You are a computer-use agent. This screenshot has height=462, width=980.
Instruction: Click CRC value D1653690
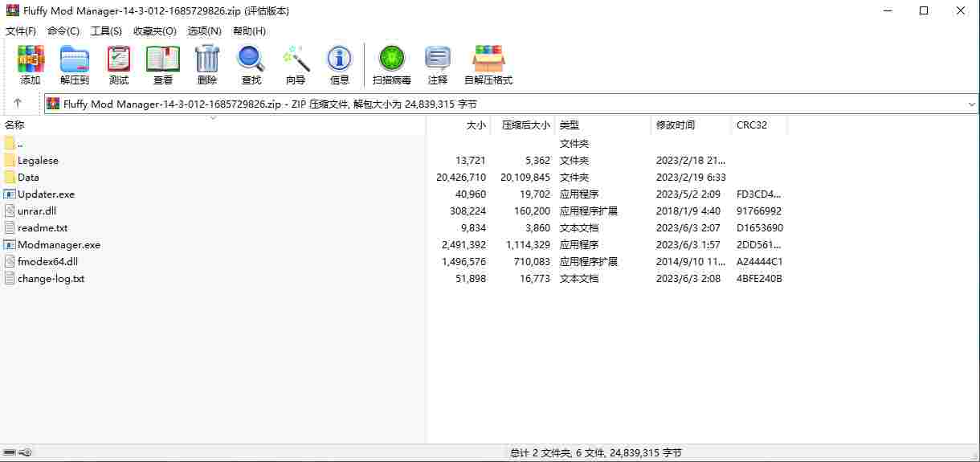(759, 228)
